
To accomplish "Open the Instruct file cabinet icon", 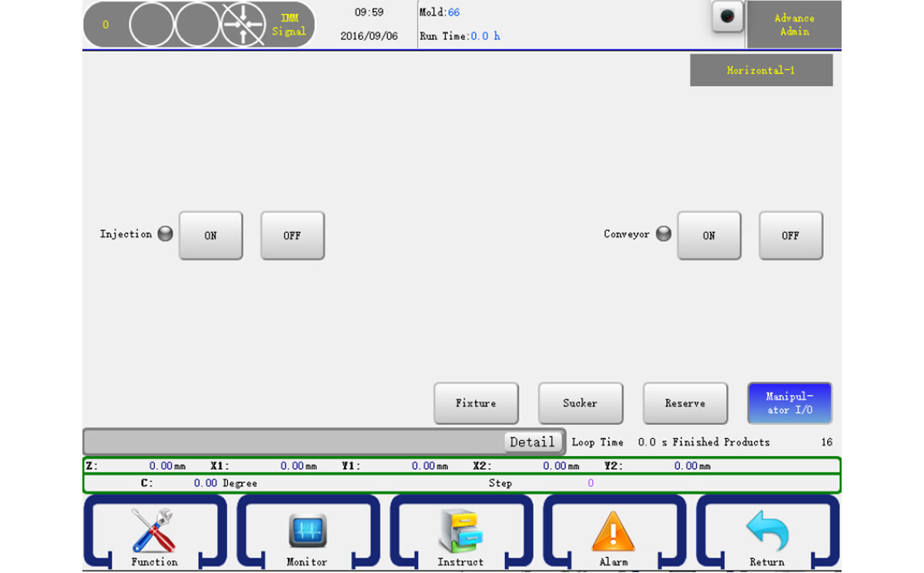I will (460, 531).
